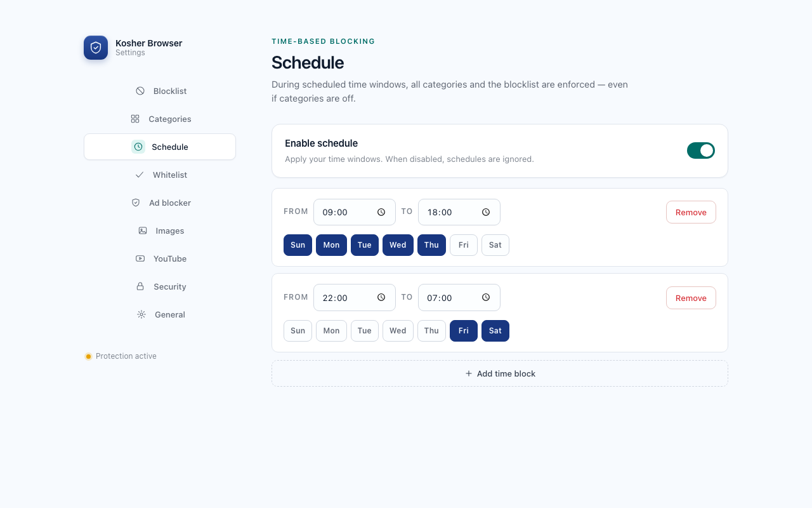Click the General gear icon
The height and width of the screenshot is (508, 812).
pos(141,314)
